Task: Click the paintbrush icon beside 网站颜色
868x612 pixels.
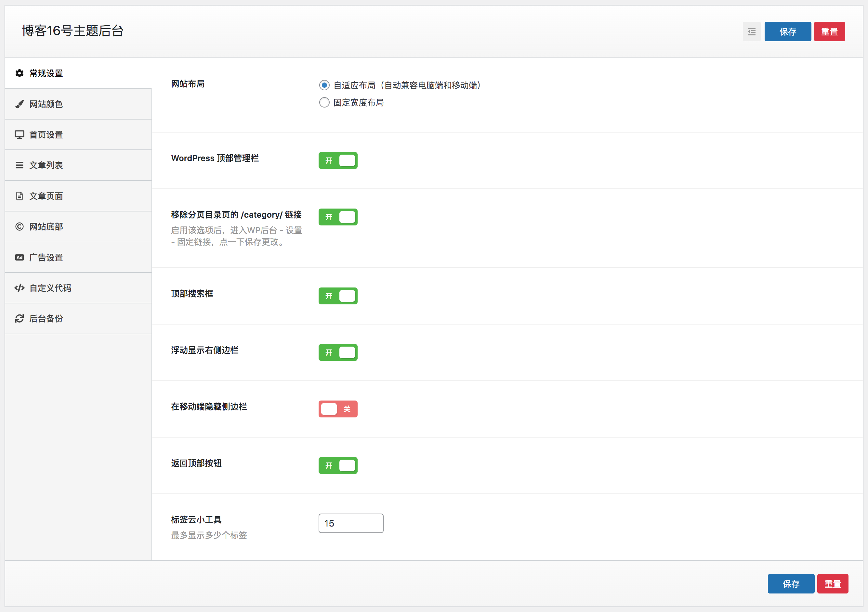Action: click(x=19, y=104)
